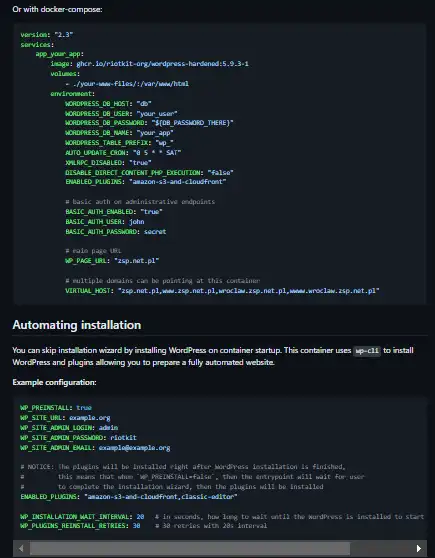Click ENABLED_PLUGINS line with classic-editor
Image resolution: width=435 pixels, height=558 pixels.
tap(129, 496)
